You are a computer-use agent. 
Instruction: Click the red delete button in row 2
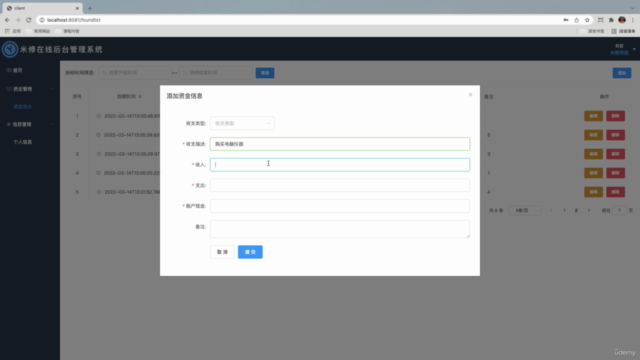coord(616,135)
